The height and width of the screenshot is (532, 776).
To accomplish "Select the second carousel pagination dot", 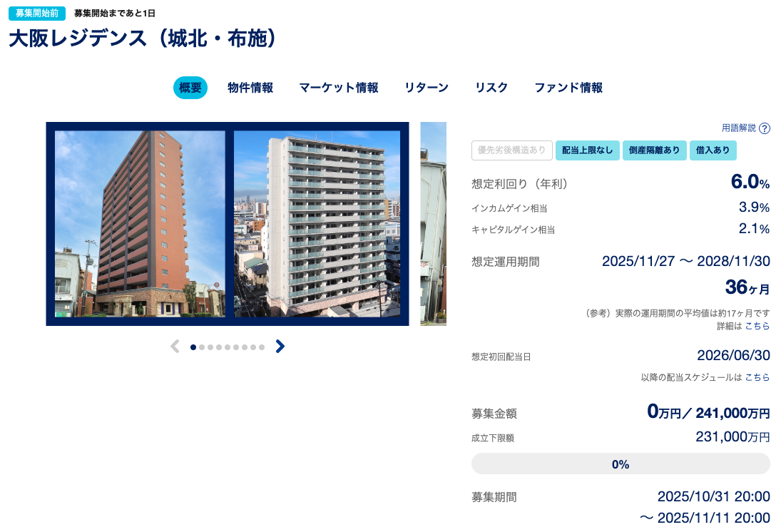I will click(x=202, y=347).
